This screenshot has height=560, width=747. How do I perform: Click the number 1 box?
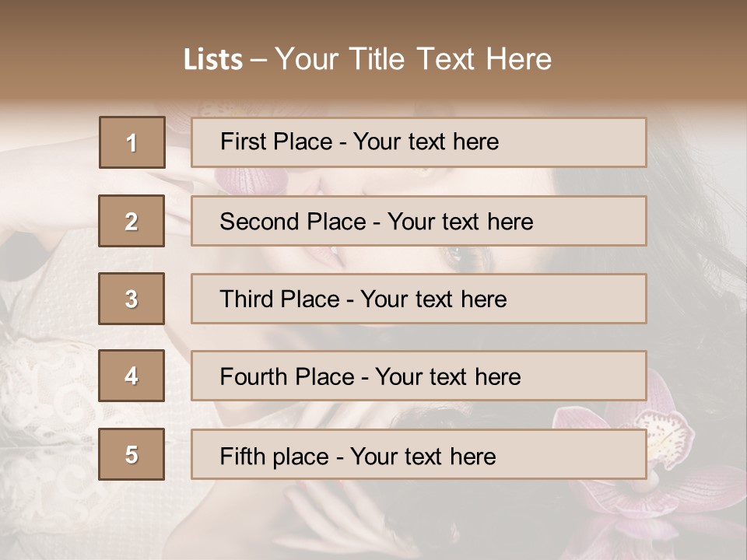click(132, 142)
